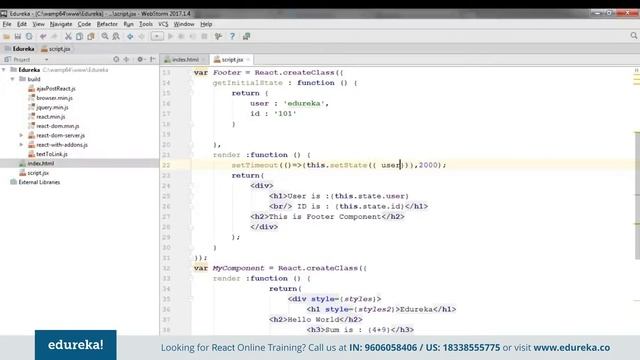Click in code at line 22 setTimeout
Screen dimensions: 640x360
[x=255, y=165]
